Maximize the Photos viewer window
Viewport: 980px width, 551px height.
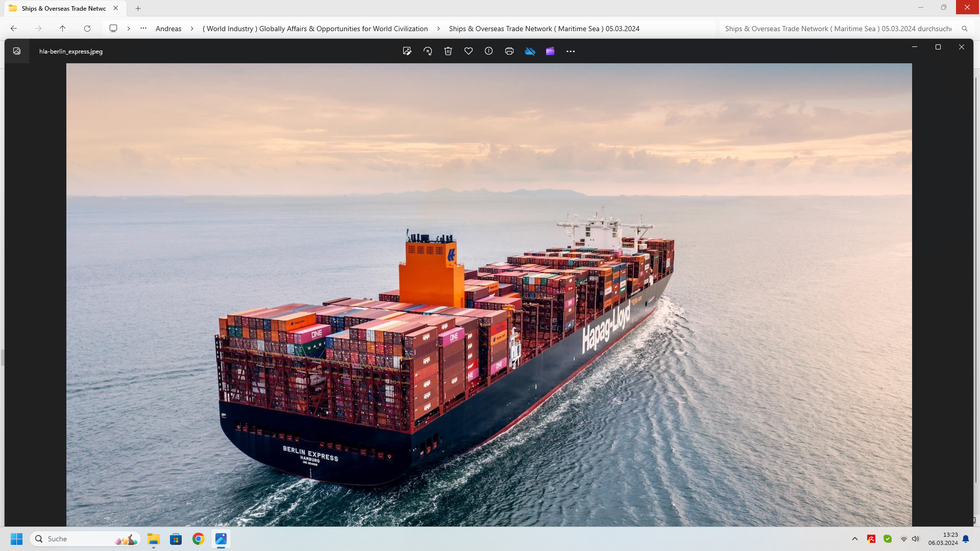938,47
